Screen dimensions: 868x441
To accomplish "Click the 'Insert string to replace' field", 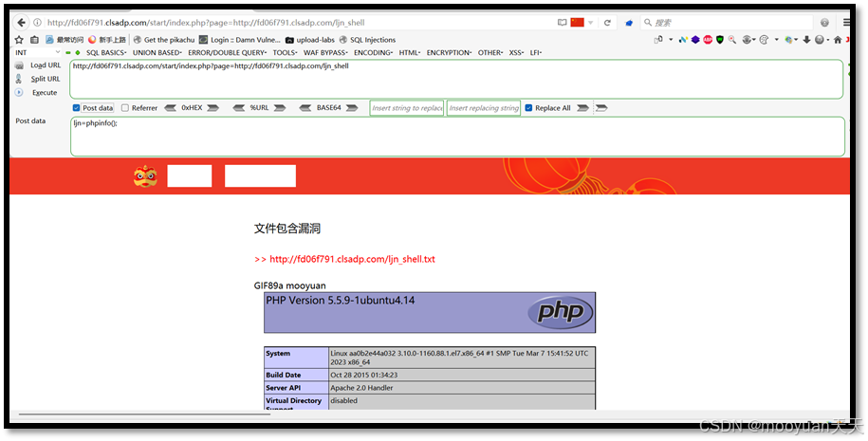I will pyautogui.click(x=407, y=108).
